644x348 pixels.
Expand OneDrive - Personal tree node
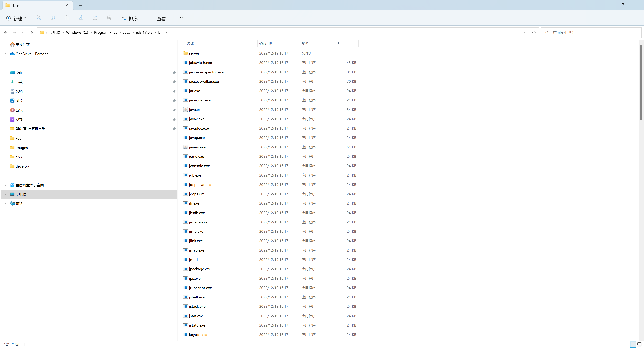(5, 54)
